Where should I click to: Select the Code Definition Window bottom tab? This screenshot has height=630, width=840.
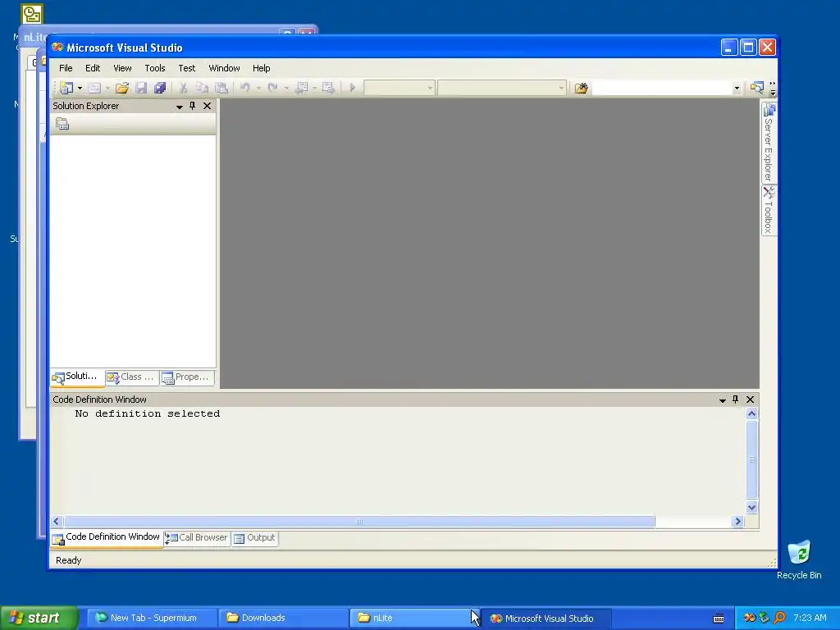[x=107, y=538]
